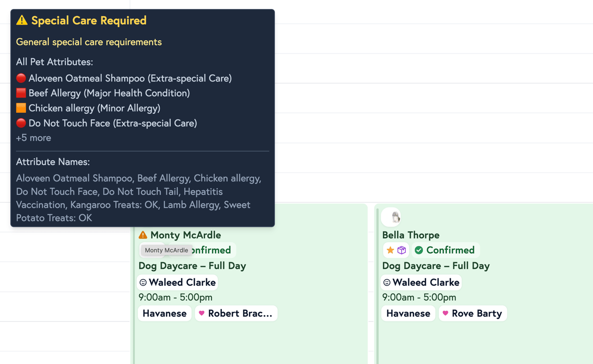Click the pink heart icon beside Robert Brac…
Screen dimensions: 593x364
pyautogui.click(x=202, y=313)
